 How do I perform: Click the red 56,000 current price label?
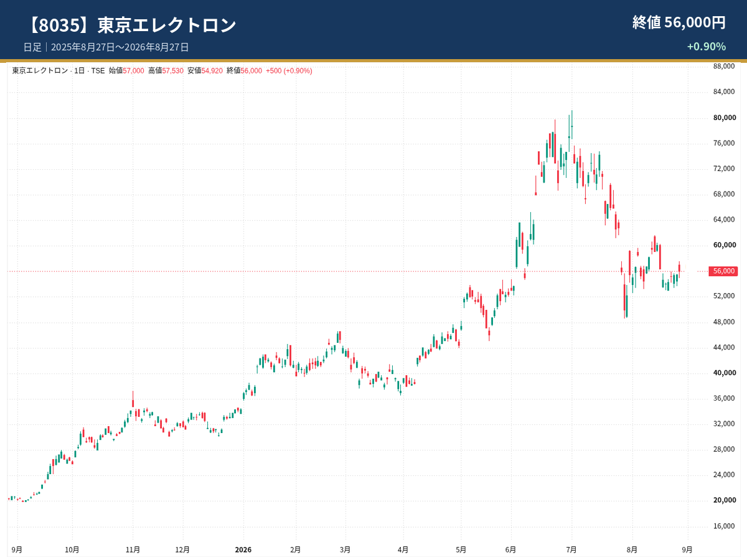724,271
